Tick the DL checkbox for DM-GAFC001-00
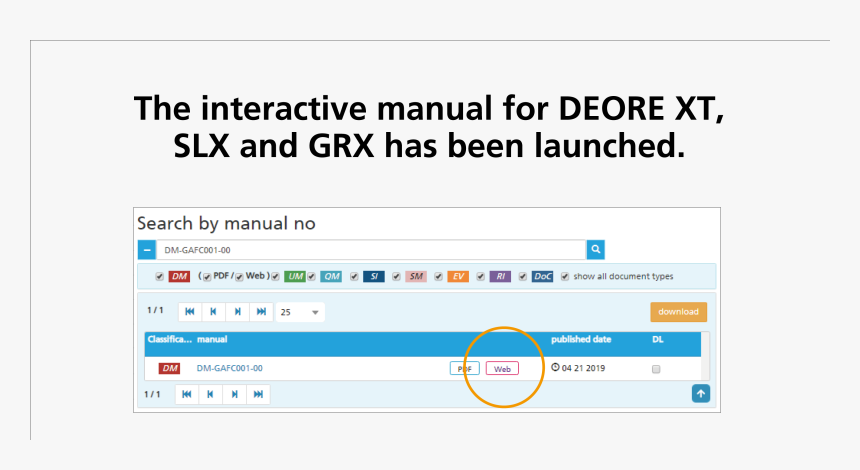 [656, 369]
